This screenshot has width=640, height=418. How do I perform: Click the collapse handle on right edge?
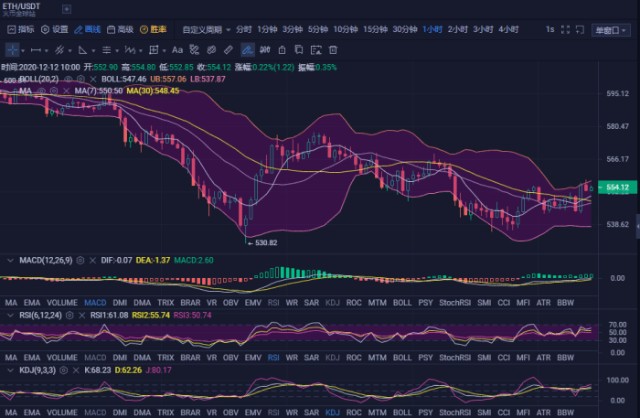tap(638, 226)
